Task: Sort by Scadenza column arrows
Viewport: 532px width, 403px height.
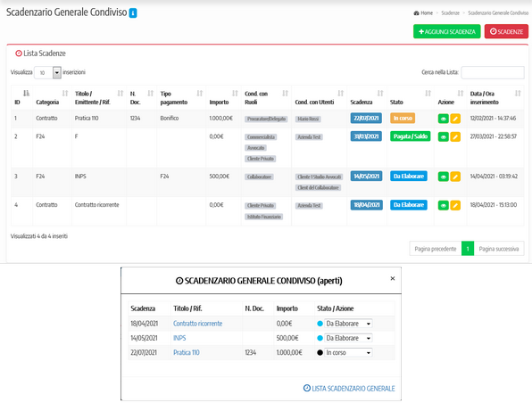Action: click(380, 94)
